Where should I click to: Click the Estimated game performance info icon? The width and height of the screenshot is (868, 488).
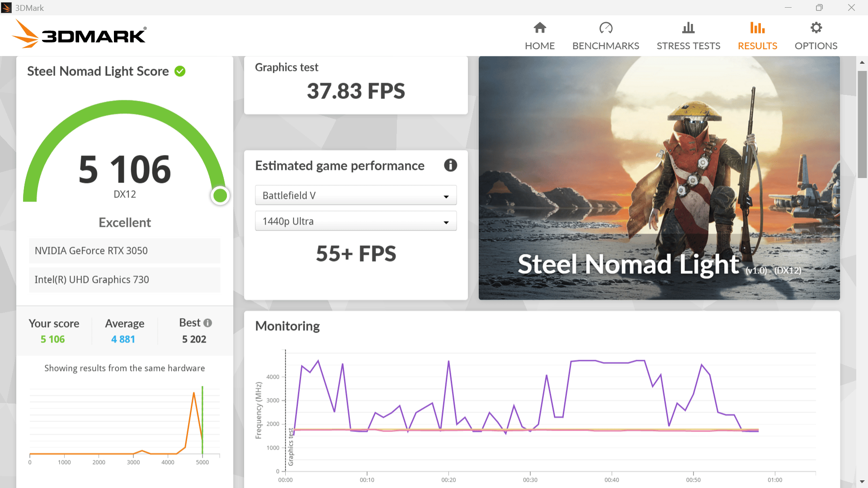450,165
